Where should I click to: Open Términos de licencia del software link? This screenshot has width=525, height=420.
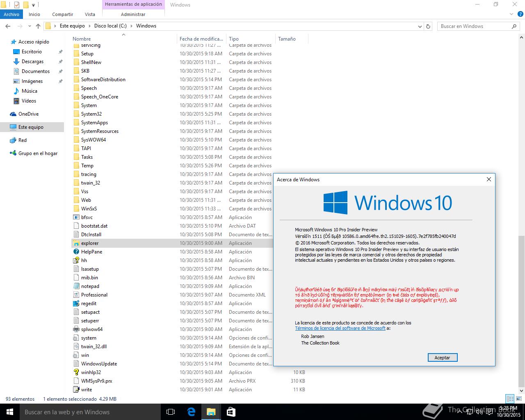[x=340, y=328]
